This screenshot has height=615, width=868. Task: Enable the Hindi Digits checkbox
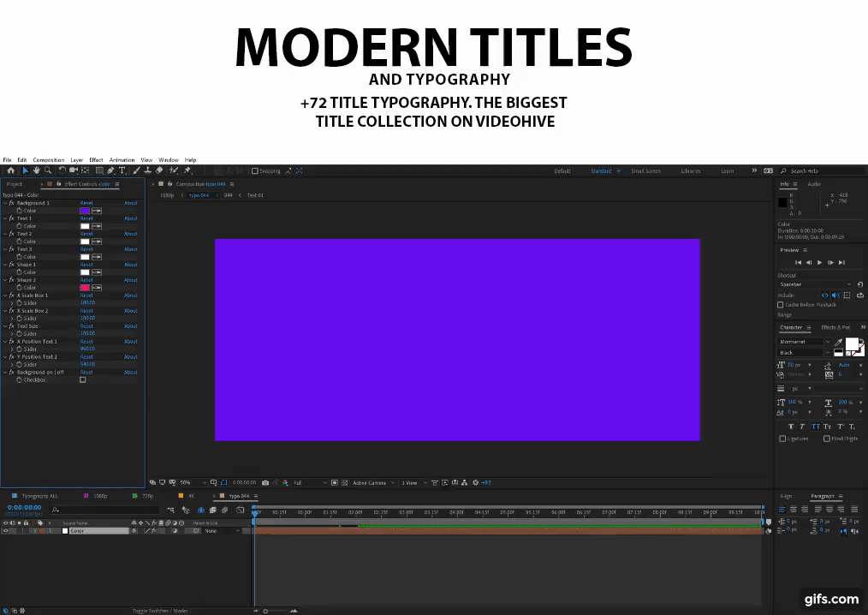826,439
